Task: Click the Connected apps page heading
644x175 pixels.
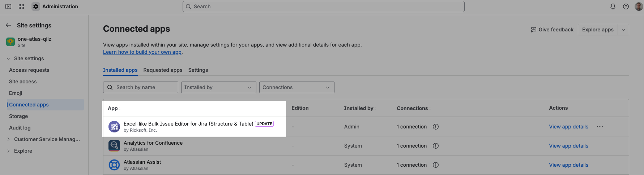Action: point(137,29)
